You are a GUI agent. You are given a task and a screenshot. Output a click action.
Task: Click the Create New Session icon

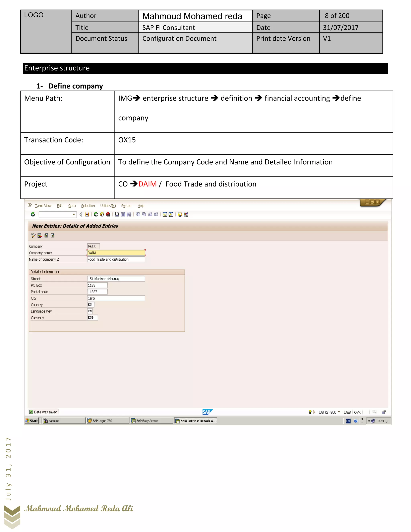(x=165, y=214)
